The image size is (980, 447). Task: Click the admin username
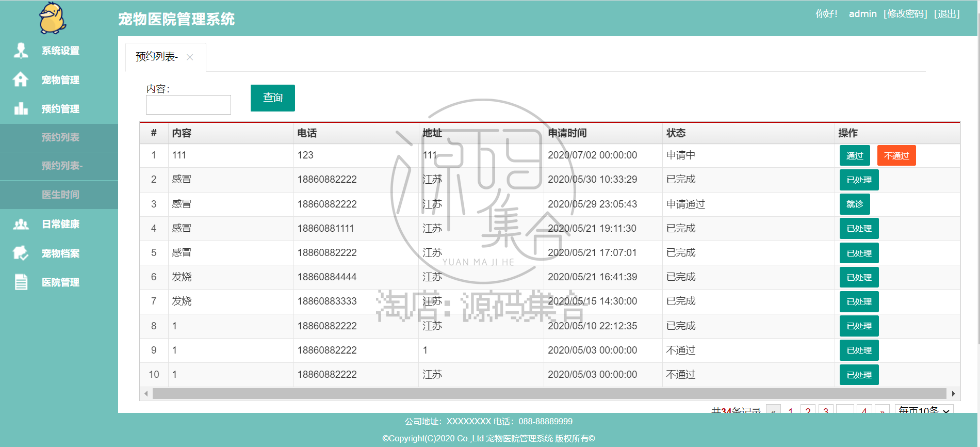coord(862,14)
